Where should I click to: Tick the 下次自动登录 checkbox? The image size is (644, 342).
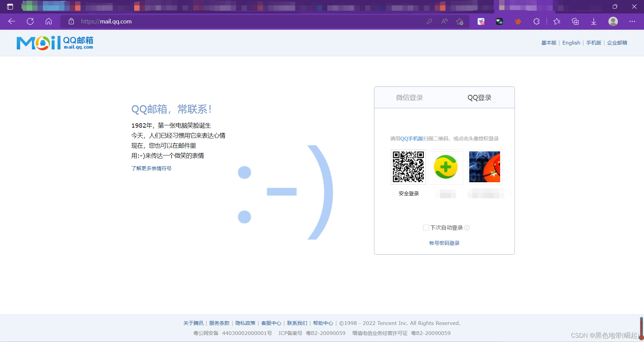(x=426, y=228)
